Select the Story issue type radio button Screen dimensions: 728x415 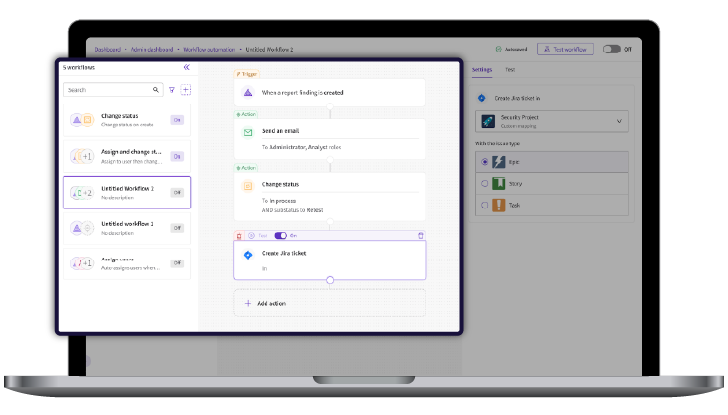coord(485,183)
